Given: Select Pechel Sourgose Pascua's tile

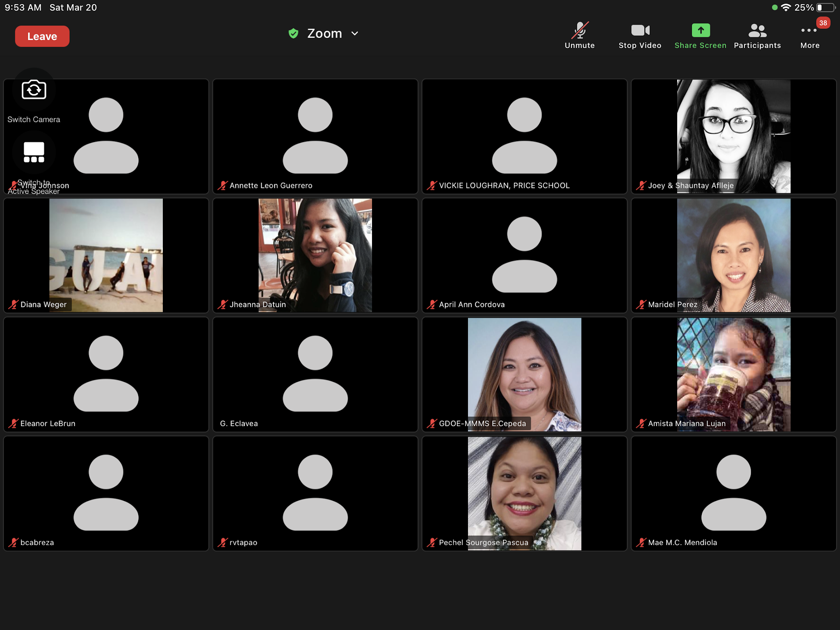Looking at the screenshot, I should click(524, 493).
